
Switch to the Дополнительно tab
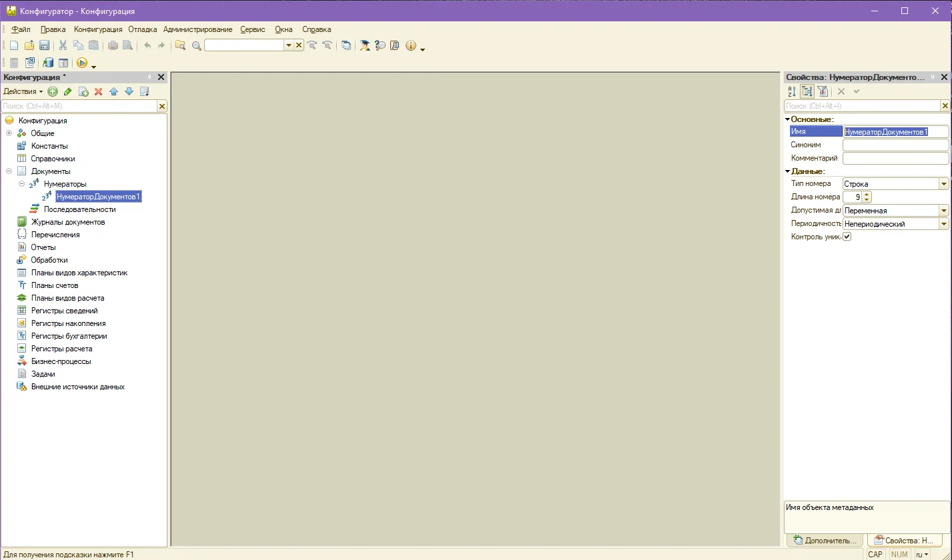click(x=825, y=540)
